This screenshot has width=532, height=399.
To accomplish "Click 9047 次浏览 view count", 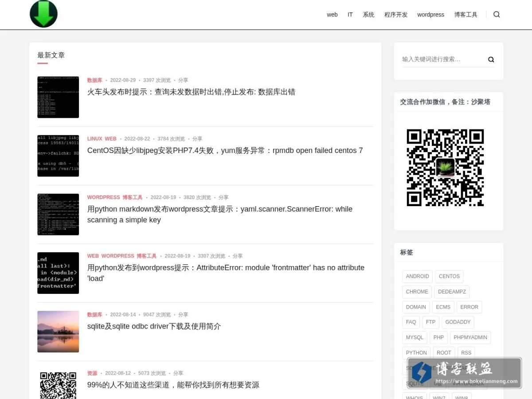I will (157, 314).
